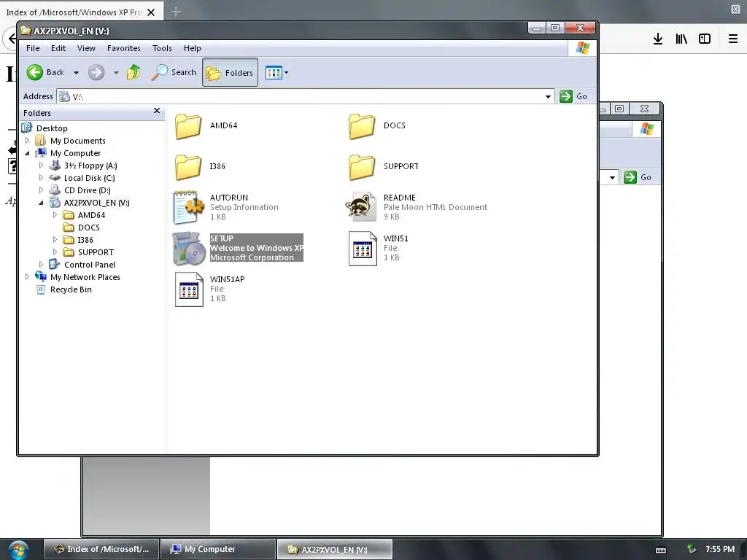Expand My Documents tree node
Viewport: 747px width, 560px height.
click(x=27, y=141)
